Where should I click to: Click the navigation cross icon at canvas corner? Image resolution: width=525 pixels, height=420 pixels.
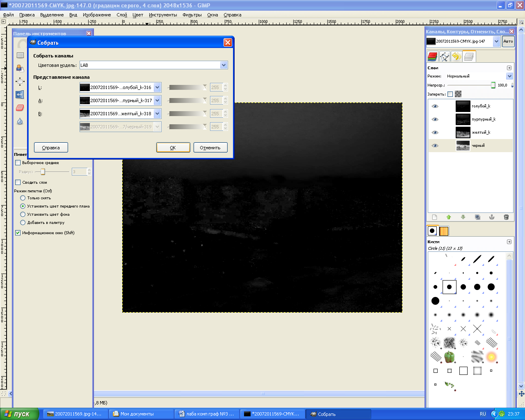521,394
